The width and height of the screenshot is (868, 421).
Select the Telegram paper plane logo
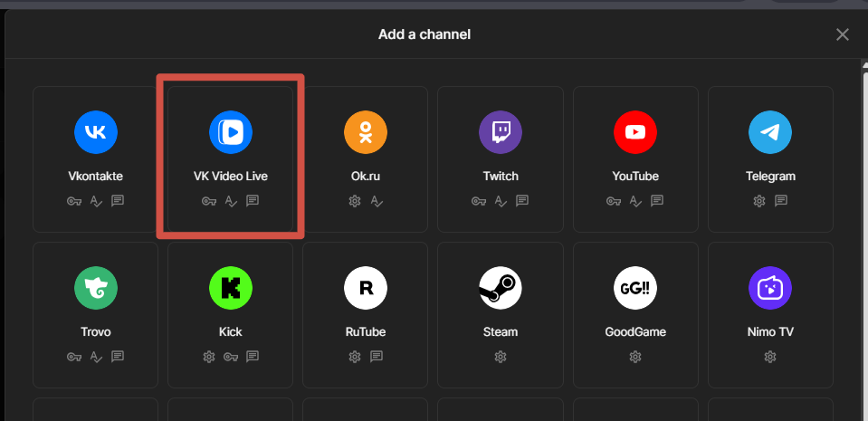(x=770, y=132)
